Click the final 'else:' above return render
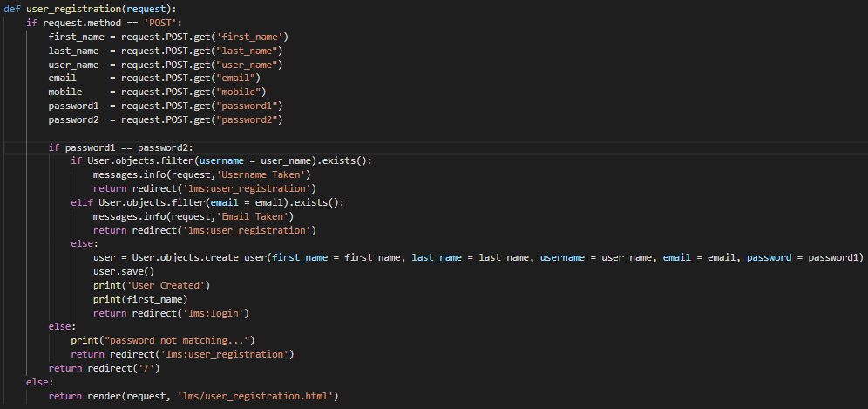 click(x=40, y=382)
